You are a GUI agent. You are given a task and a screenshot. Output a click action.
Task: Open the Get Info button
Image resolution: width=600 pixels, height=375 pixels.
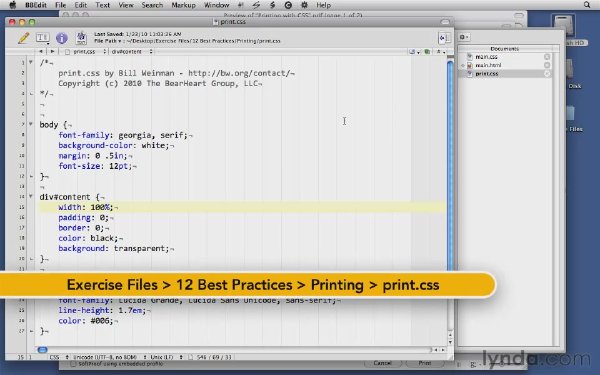click(x=62, y=38)
